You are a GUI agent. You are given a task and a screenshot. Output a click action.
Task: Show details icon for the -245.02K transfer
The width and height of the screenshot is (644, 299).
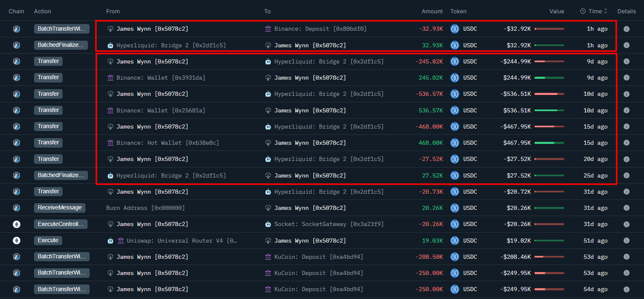(626, 62)
